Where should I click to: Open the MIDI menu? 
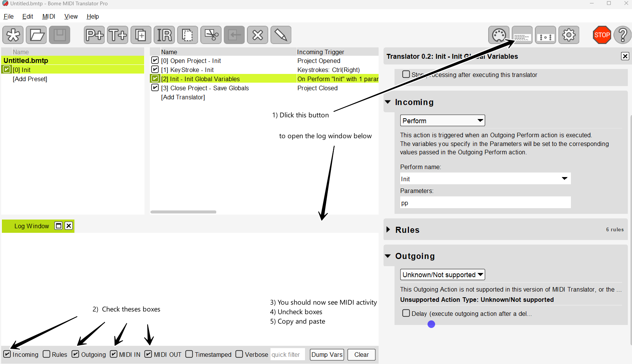[49, 16]
